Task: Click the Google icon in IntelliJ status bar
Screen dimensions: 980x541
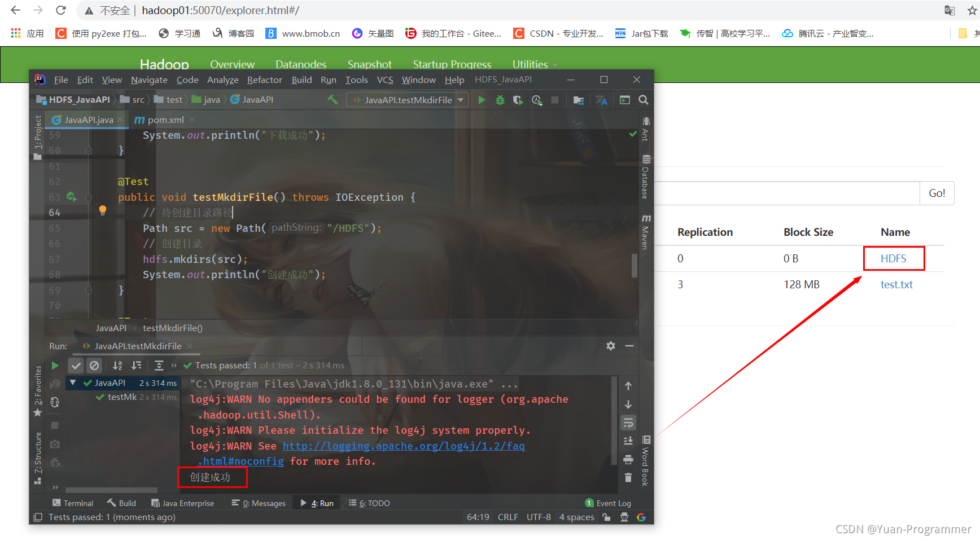Action: (641, 517)
